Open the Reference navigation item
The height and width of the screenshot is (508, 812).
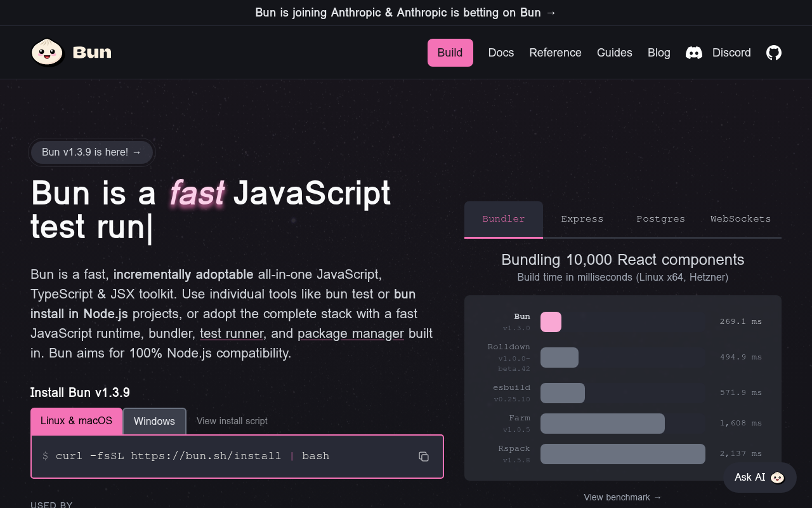pyautogui.click(x=555, y=53)
